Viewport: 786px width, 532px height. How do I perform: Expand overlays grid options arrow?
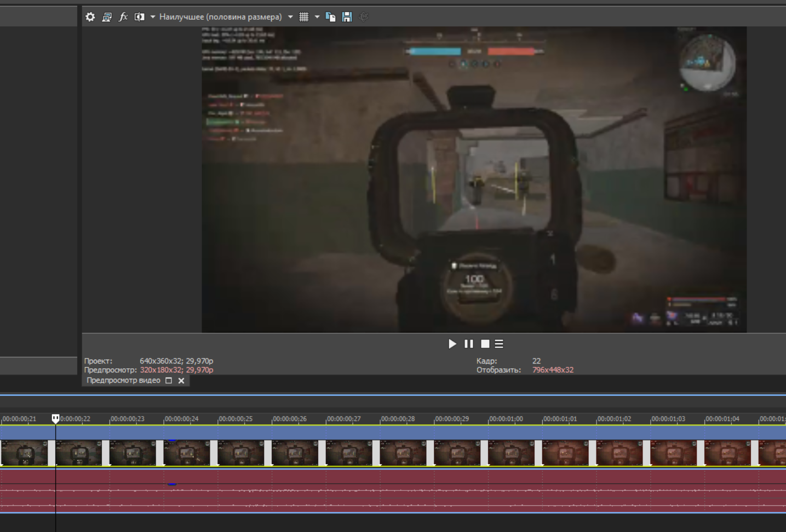click(x=317, y=17)
